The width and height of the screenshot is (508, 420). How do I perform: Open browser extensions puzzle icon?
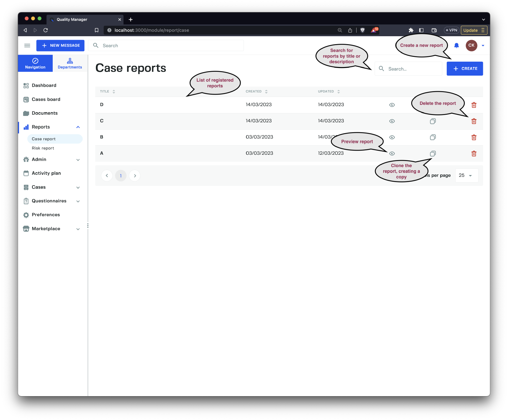click(x=411, y=30)
